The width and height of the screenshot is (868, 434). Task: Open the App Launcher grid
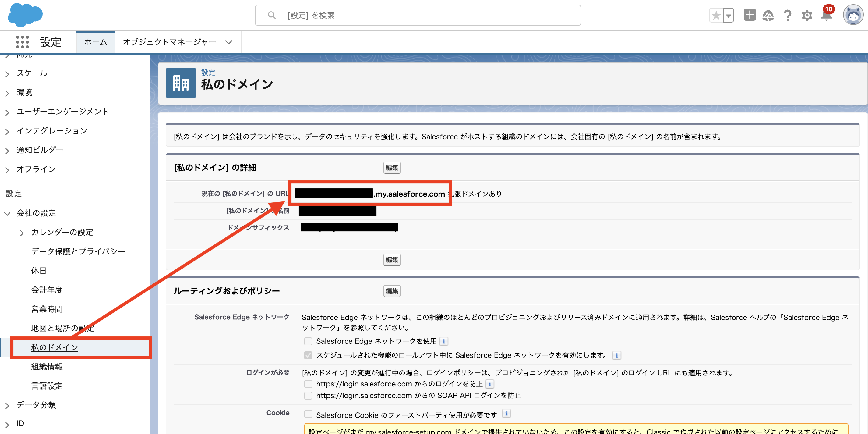pos(22,42)
